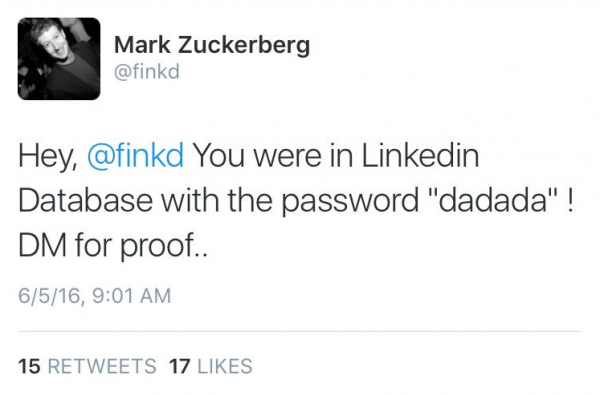The image size is (600, 395).
Task: Open the black-and-white profile avatar
Action: [59, 59]
